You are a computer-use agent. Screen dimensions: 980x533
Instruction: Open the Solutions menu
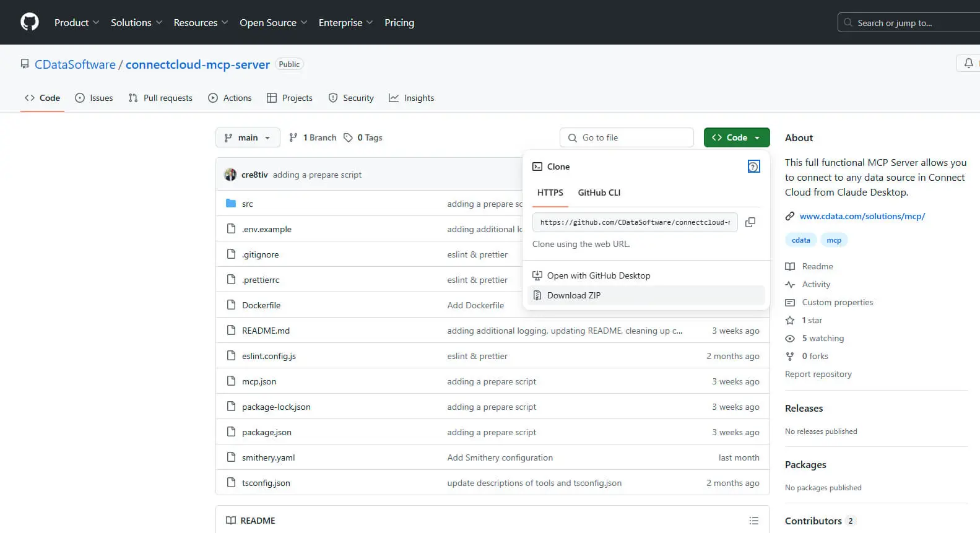click(136, 22)
